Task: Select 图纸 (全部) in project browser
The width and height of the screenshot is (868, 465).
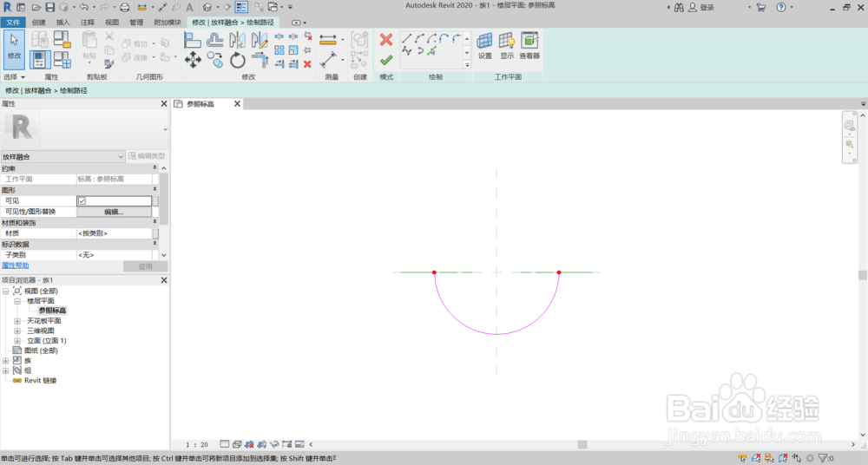Action: coord(41,350)
